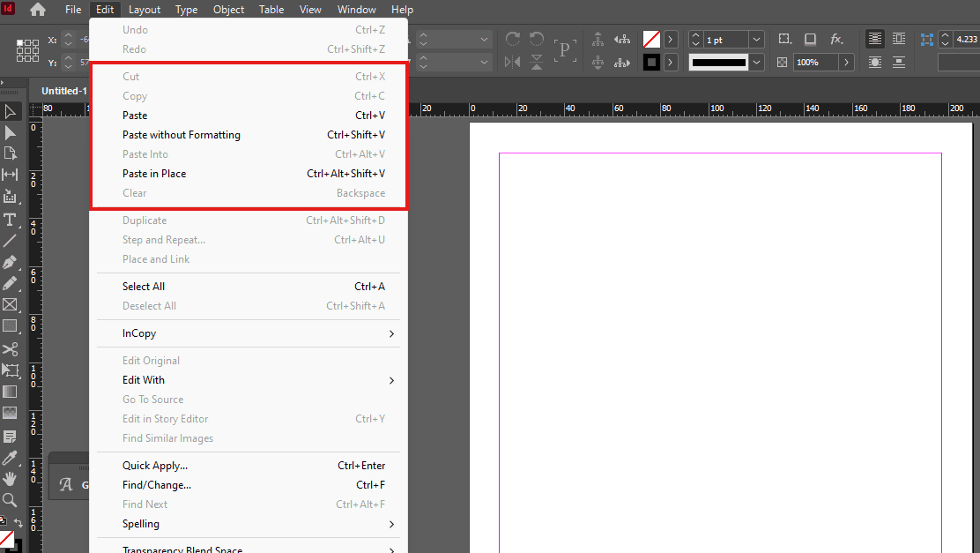Activate the Zoom tool
Image resolution: width=980 pixels, height=553 pixels.
(11, 500)
